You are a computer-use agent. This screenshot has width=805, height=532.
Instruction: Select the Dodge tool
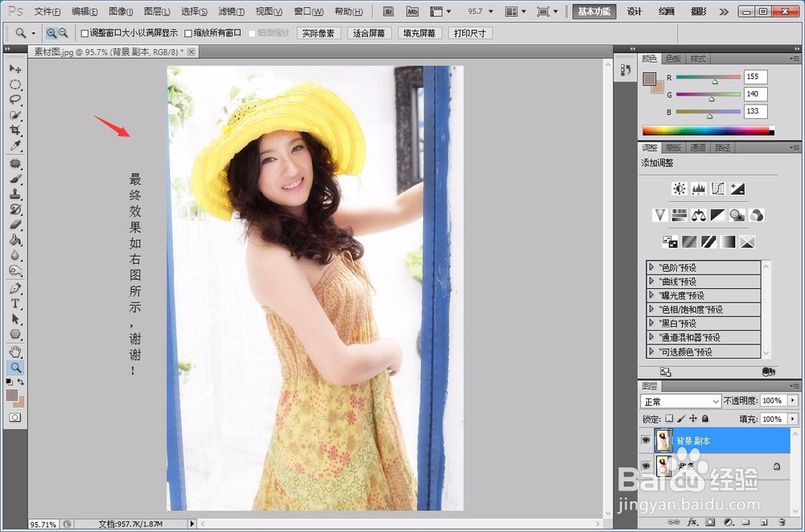coord(15,270)
